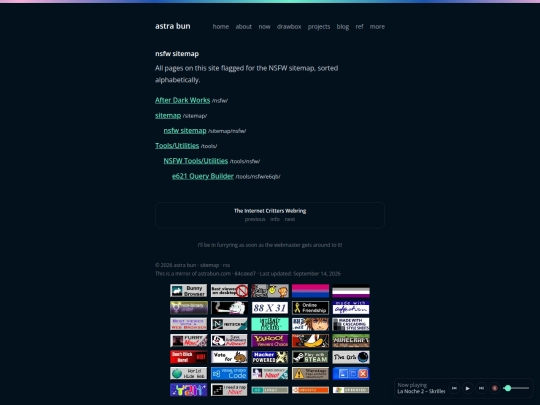Click the orange Ubuntu badge
The width and height of the screenshot is (540, 405).
310,390
